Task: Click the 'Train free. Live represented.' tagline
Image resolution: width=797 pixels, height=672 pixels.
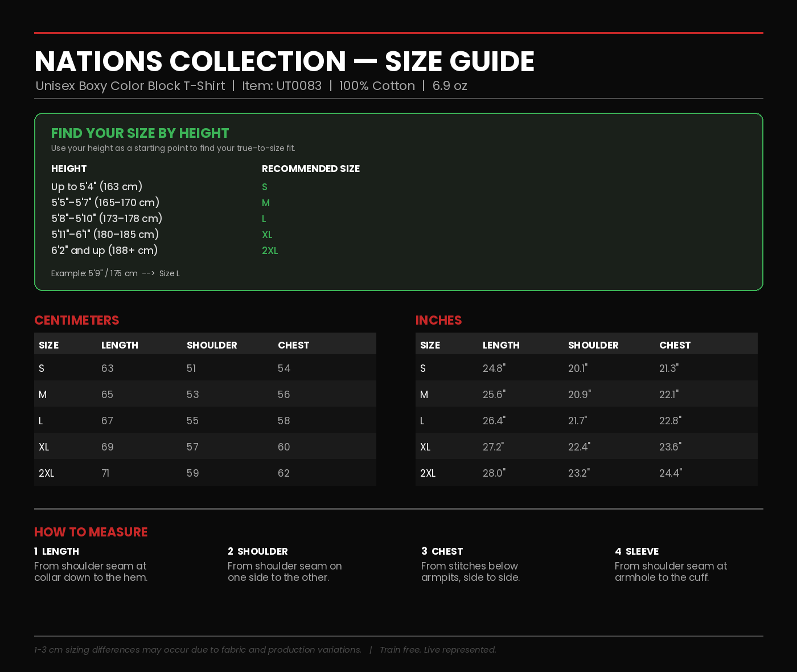Action: pos(438,650)
